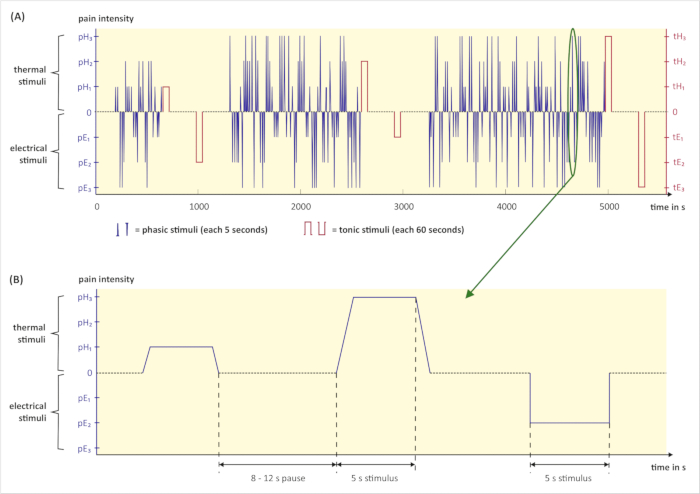Viewport: 700px width, 494px height.
Task: Click 'pain intensity' title in panel B
Action: point(106,279)
